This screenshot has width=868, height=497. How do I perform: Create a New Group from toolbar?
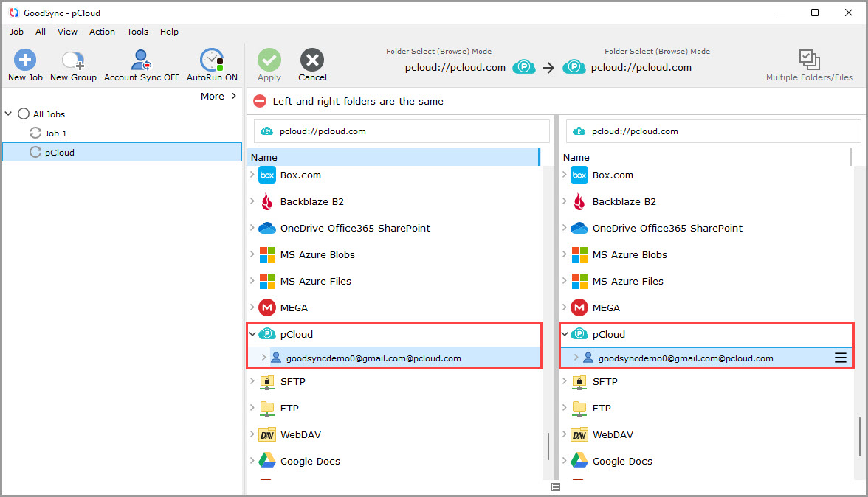click(73, 65)
